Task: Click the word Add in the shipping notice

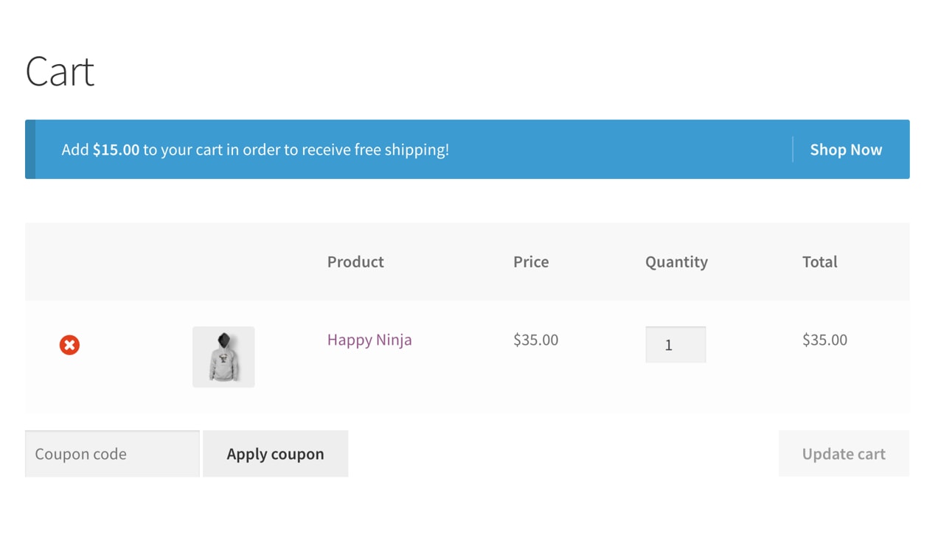Action: point(75,150)
